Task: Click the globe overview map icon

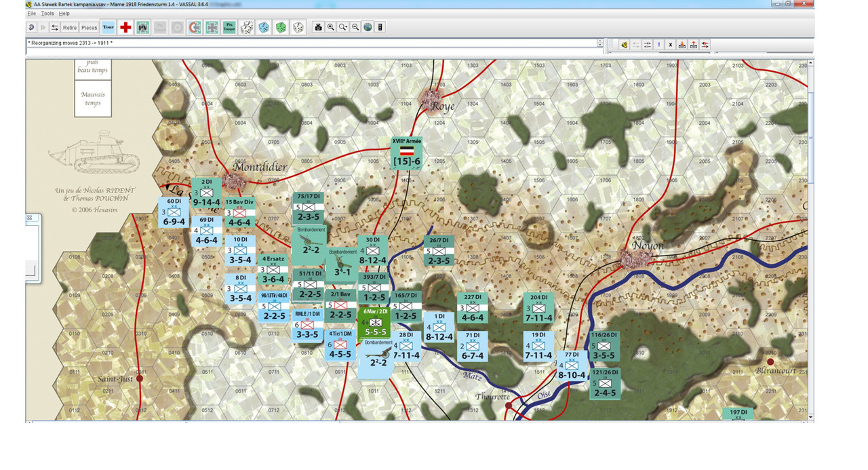Action: [x=368, y=28]
